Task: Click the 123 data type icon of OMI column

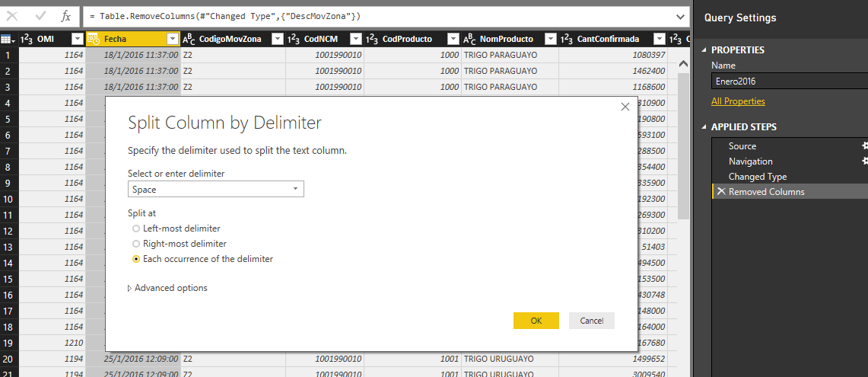Action: pos(26,39)
